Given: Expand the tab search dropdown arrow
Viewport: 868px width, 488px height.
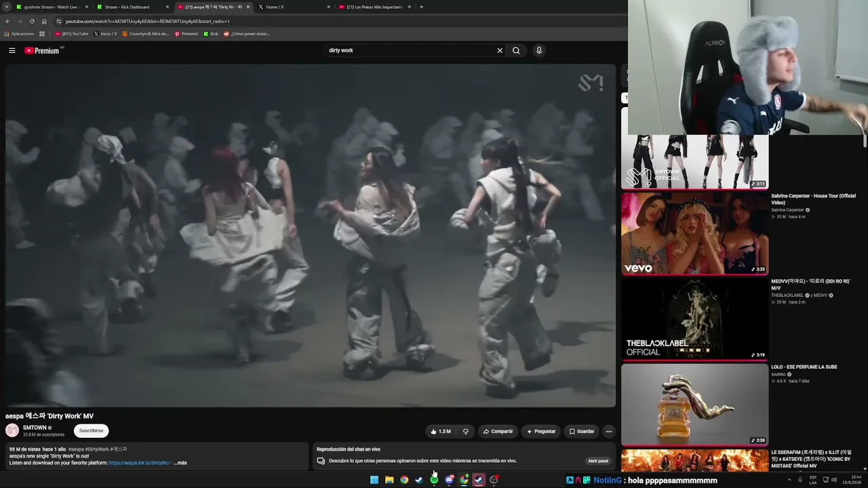Looking at the screenshot, I should 6,7.
